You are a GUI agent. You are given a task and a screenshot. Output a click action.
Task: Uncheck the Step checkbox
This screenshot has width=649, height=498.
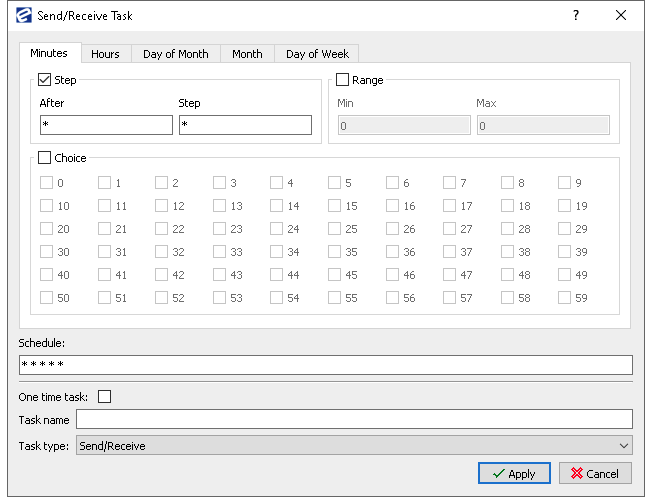click(x=44, y=80)
